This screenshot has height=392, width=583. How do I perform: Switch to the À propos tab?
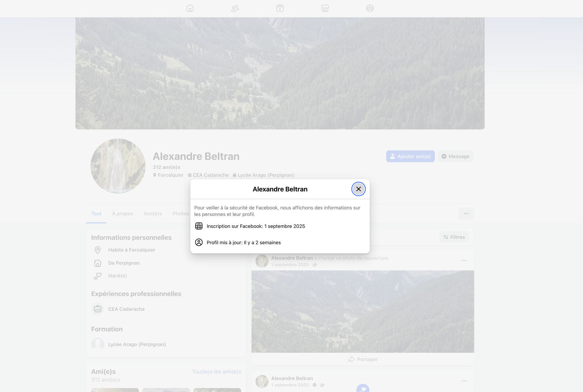(x=122, y=214)
